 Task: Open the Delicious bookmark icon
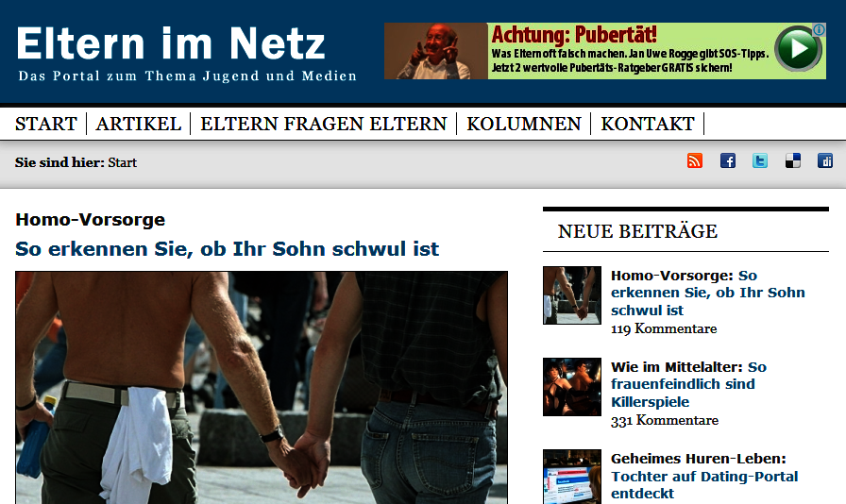coord(792,160)
